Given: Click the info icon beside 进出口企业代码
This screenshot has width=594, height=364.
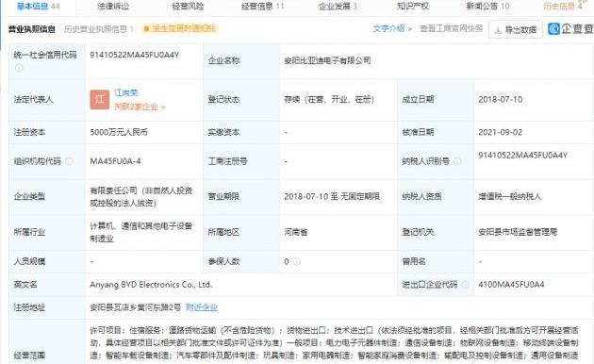Looking at the screenshot, I should pos(465,285).
